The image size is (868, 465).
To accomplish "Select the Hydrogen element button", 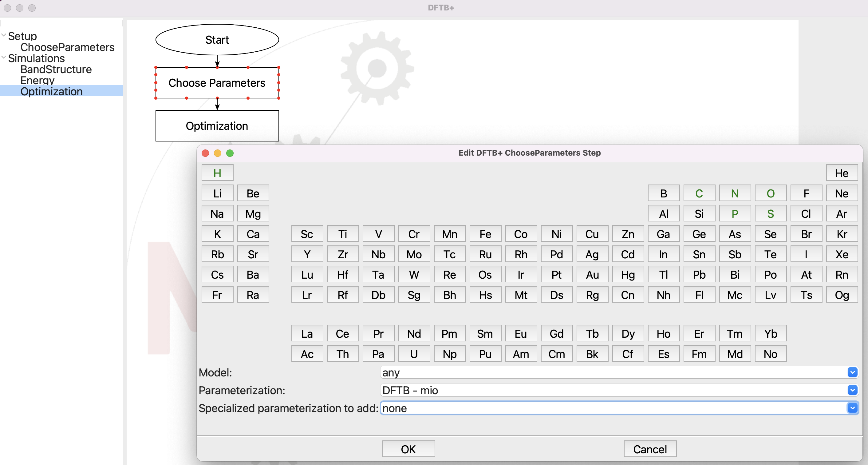I will tap(218, 172).
